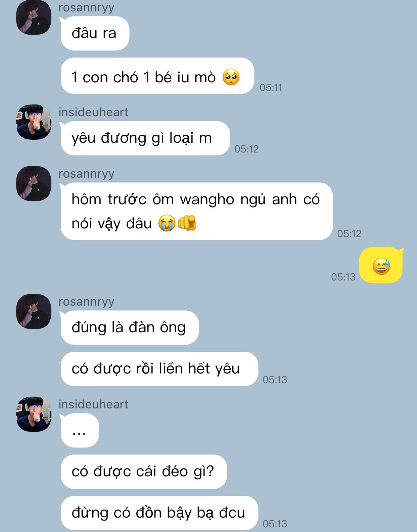417x532 pixels.
Task: Tap the '...' message bubble
Action: click(80, 431)
